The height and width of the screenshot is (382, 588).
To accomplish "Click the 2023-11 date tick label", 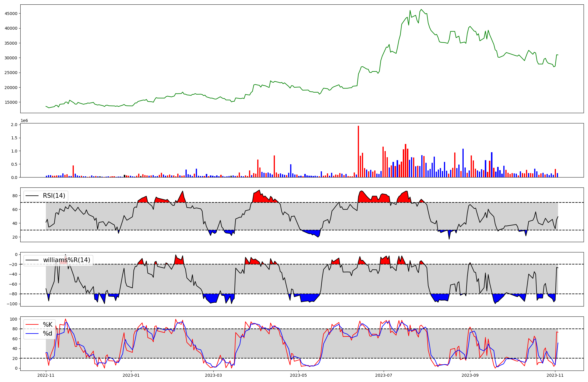I will click(555, 375).
